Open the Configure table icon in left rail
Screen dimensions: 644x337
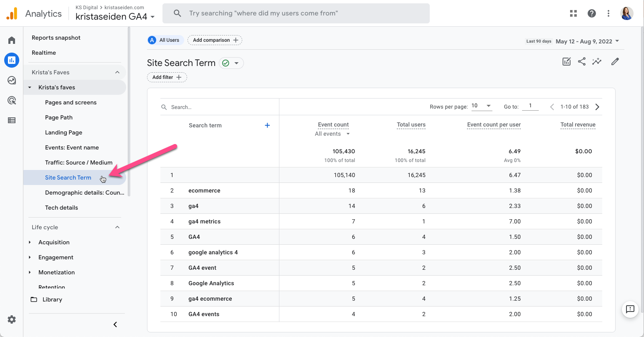pos(12,120)
